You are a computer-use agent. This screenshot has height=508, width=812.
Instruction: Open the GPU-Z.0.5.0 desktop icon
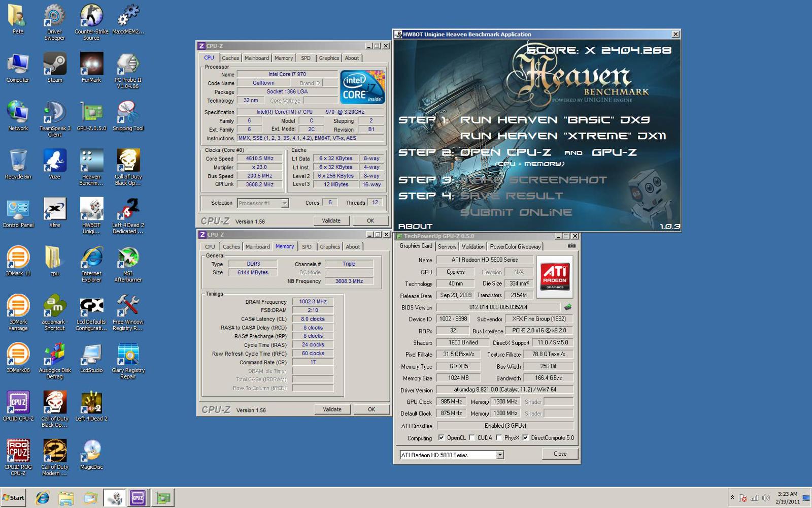pyautogui.click(x=91, y=115)
